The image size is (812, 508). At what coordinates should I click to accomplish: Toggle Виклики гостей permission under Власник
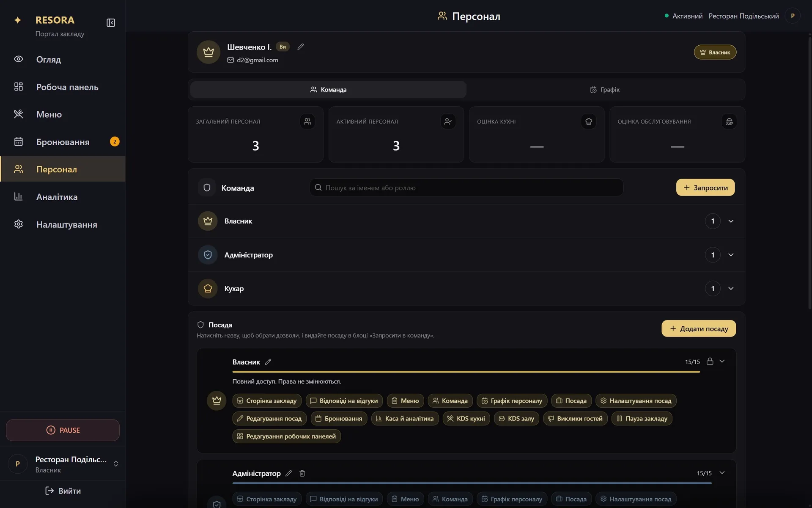pyautogui.click(x=575, y=419)
